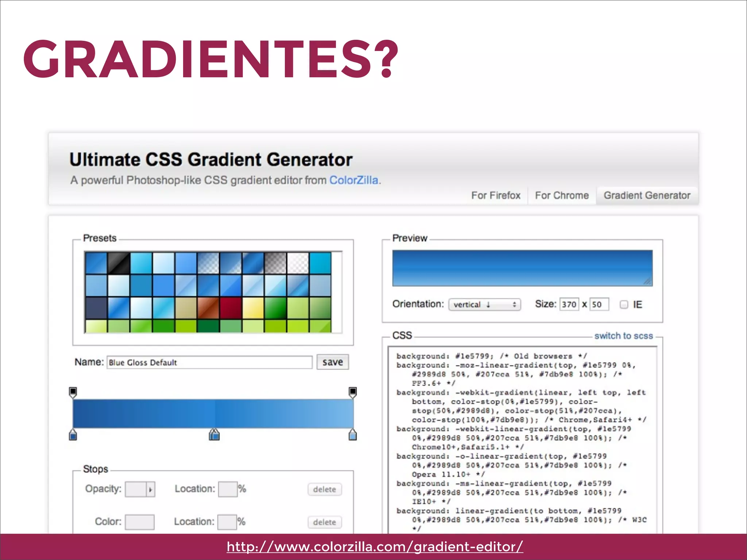Select the tan sand preset swatch
This screenshot has height=560, width=747.
point(186,308)
